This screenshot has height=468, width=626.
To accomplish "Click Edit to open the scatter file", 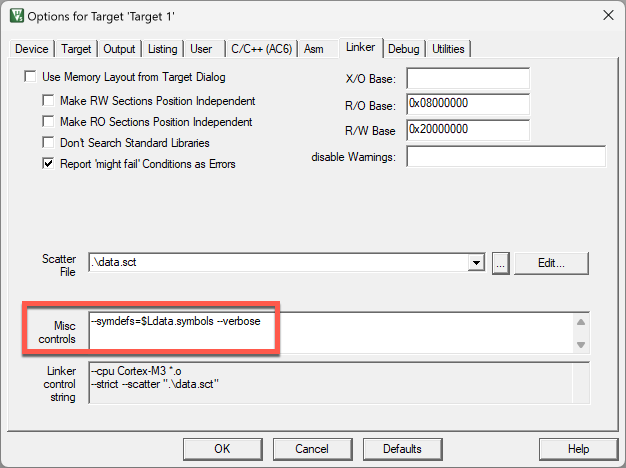I will [x=552, y=262].
